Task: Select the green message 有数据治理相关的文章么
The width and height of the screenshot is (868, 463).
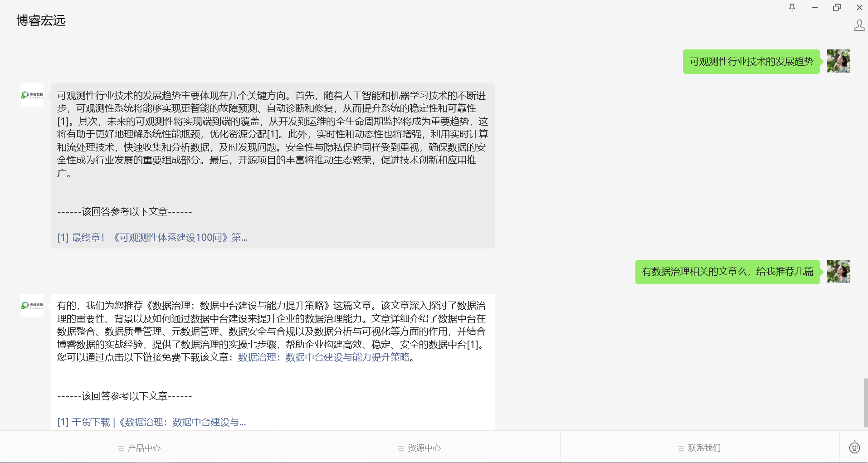Action: tap(727, 272)
